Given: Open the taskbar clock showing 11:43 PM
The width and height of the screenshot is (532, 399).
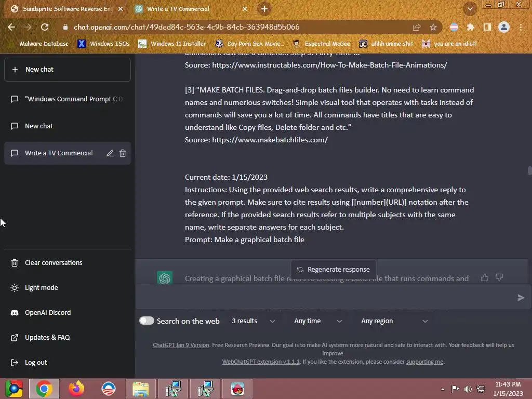Looking at the screenshot, I should pyautogui.click(x=508, y=389).
